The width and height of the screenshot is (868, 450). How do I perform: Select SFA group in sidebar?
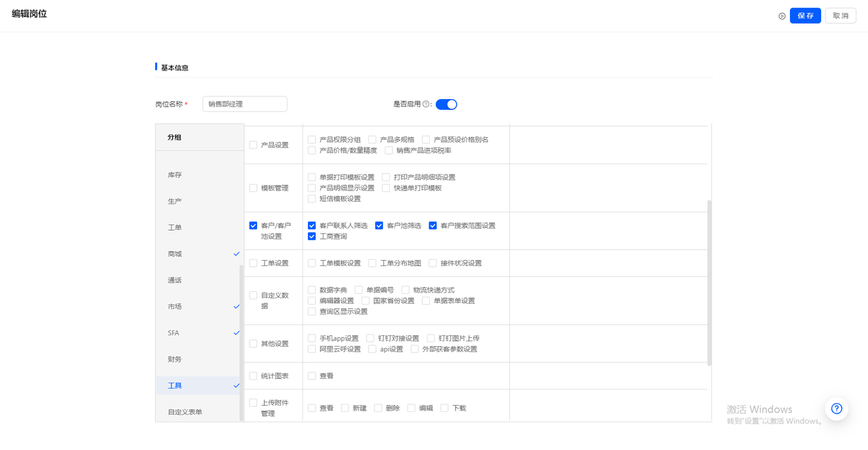pyautogui.click(x=199, y=333)
